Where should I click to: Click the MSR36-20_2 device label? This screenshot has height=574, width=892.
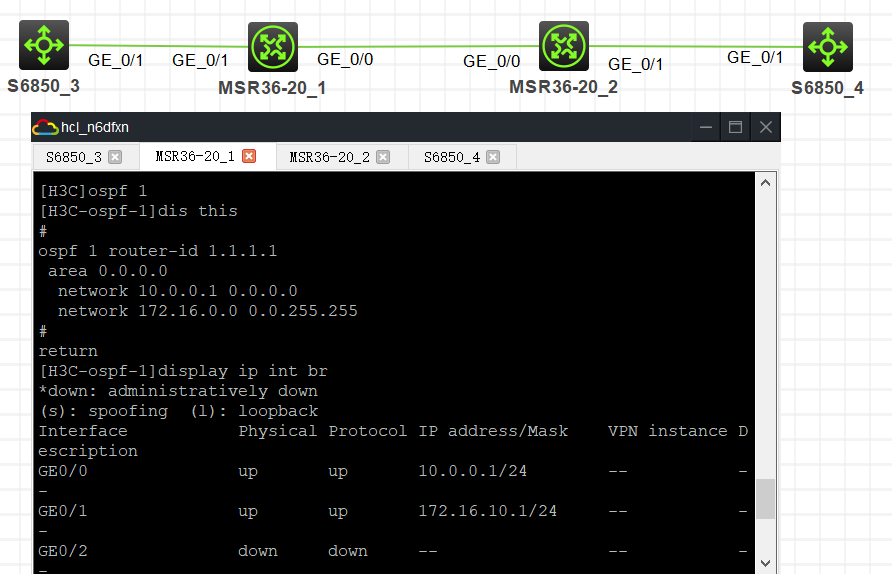563,87
